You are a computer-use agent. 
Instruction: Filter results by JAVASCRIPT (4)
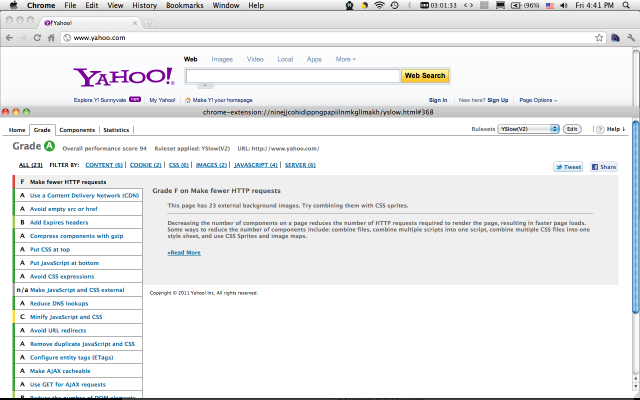pyautogui.click(x=256, y=165)
